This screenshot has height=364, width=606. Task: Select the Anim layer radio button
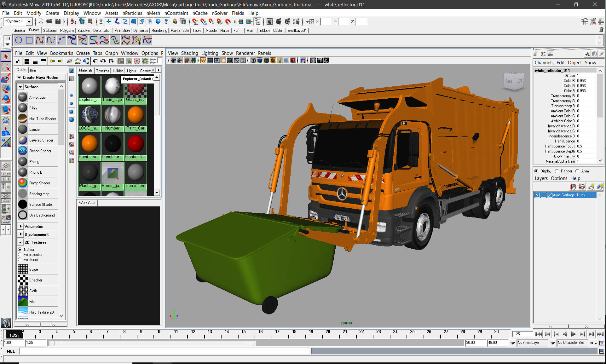click(577, 171)
